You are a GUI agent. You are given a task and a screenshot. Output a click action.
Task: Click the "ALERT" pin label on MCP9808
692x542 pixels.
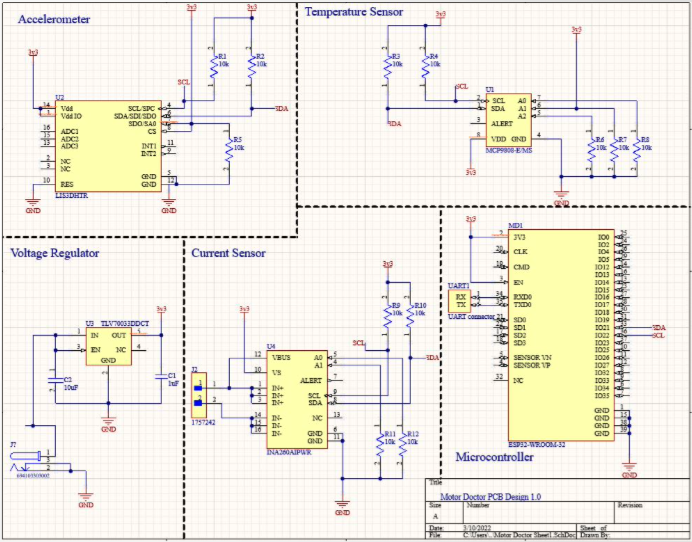pos(502,124)
